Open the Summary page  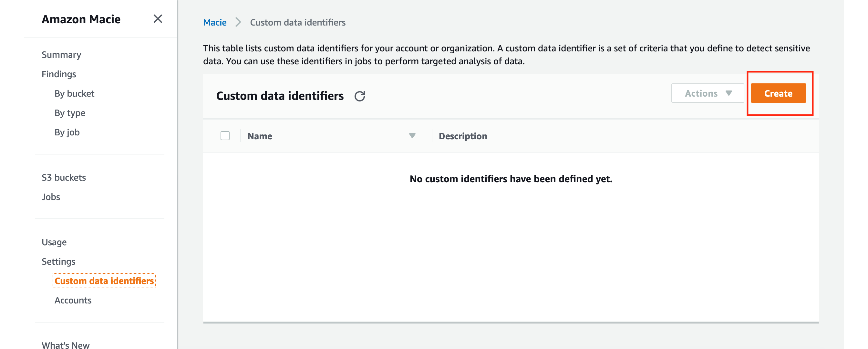click(61, 54)
